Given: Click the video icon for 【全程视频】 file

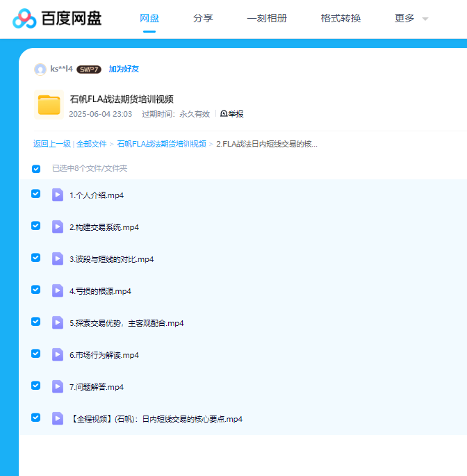Looking at the screenshot, I should click(x=58, y=418).
